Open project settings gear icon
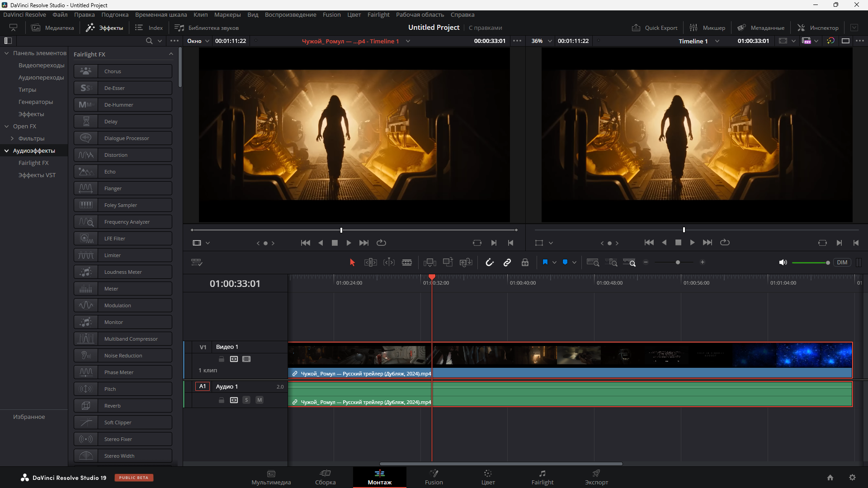The width and height of the screenshot is (868, 488). pyautogui.click(x=852, y=478)
